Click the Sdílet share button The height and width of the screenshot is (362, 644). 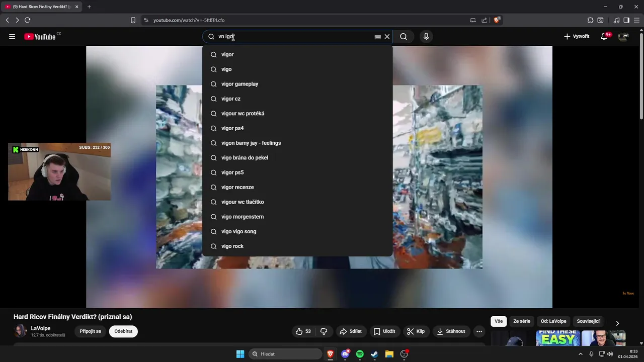click(351, 331)
